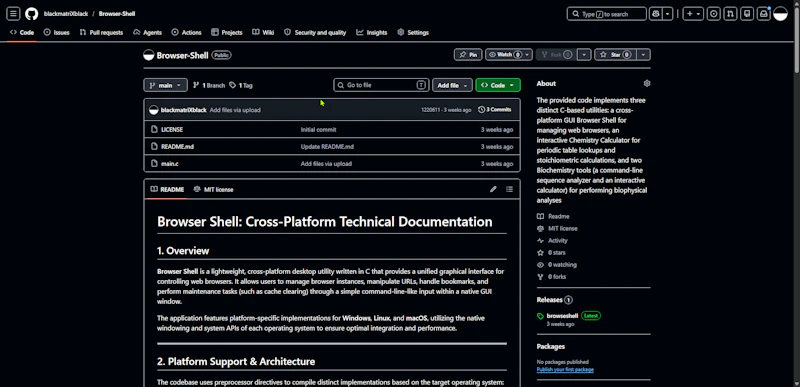Open the hamburger navigation menu

13,14
